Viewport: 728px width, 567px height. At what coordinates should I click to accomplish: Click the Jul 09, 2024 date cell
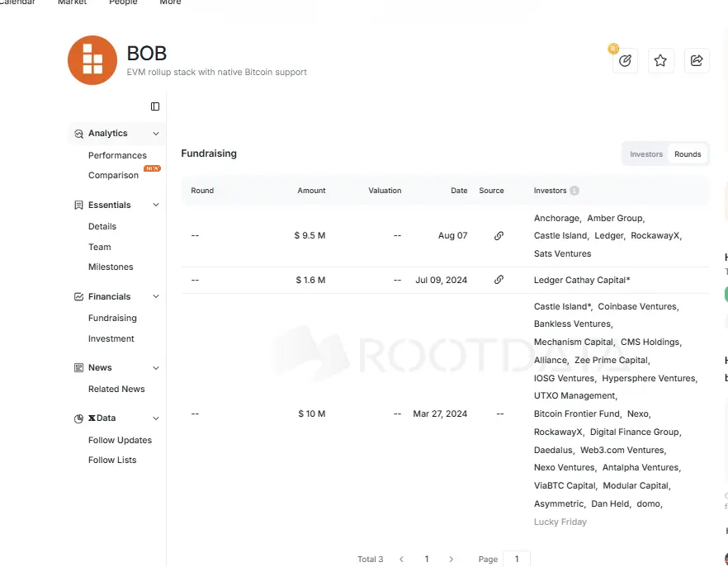pos(441,280)
